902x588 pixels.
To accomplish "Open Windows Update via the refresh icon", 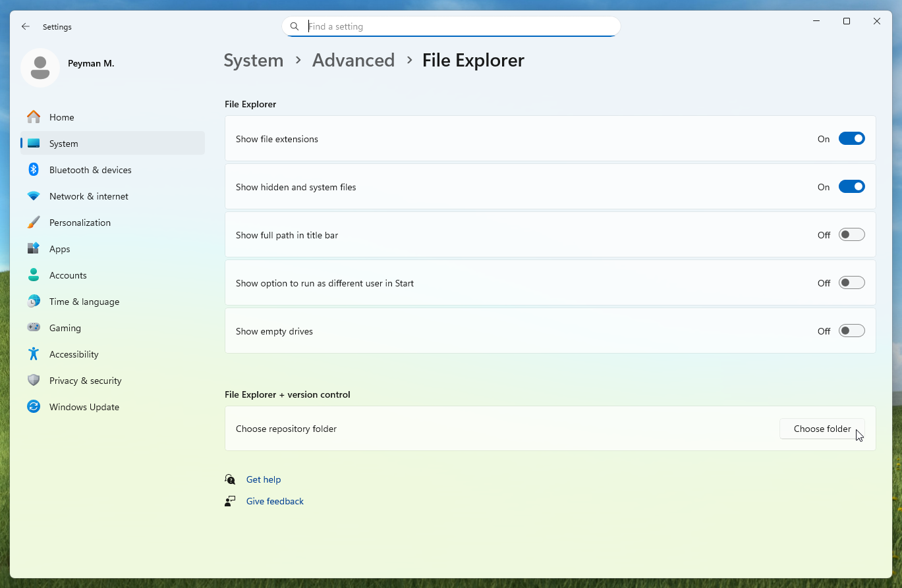I will (x=34, y=407).
